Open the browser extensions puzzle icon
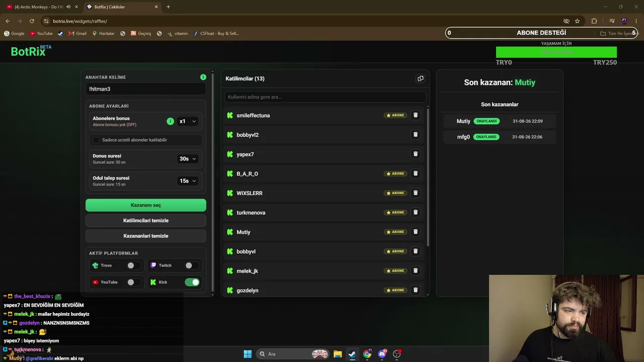The width and height of the screenshot is (644, 362). (594, 21)
